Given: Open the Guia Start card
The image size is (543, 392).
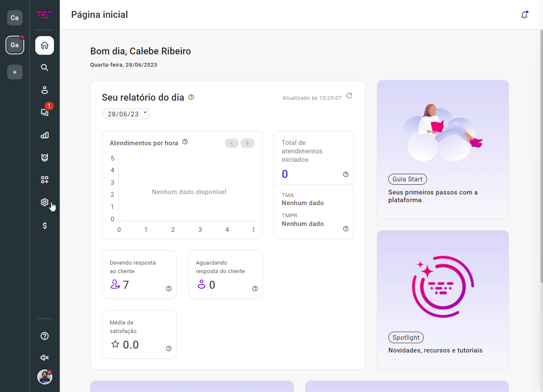Looking at the screenshot, I should pos(443,149).
